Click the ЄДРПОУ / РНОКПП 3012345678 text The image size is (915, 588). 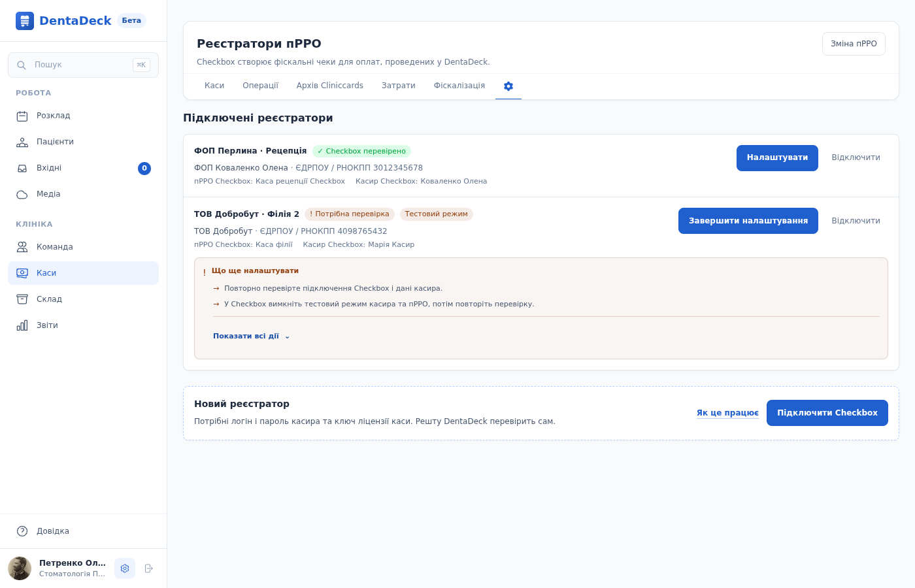(359, 168)
